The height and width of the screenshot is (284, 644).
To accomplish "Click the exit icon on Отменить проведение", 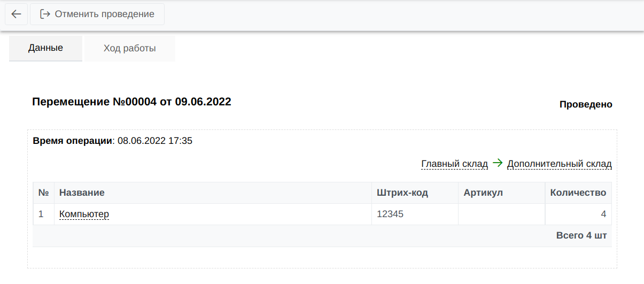I will (x=45, y=14).
